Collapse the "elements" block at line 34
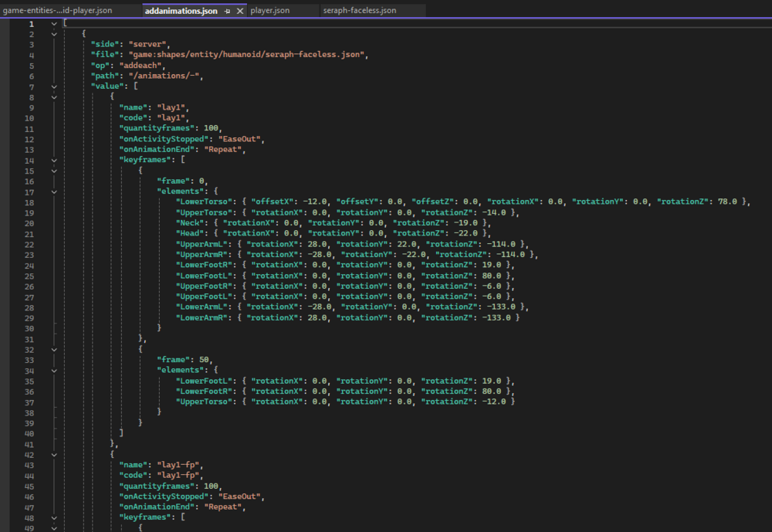772x532 pixels. click(x=54, y=370)
